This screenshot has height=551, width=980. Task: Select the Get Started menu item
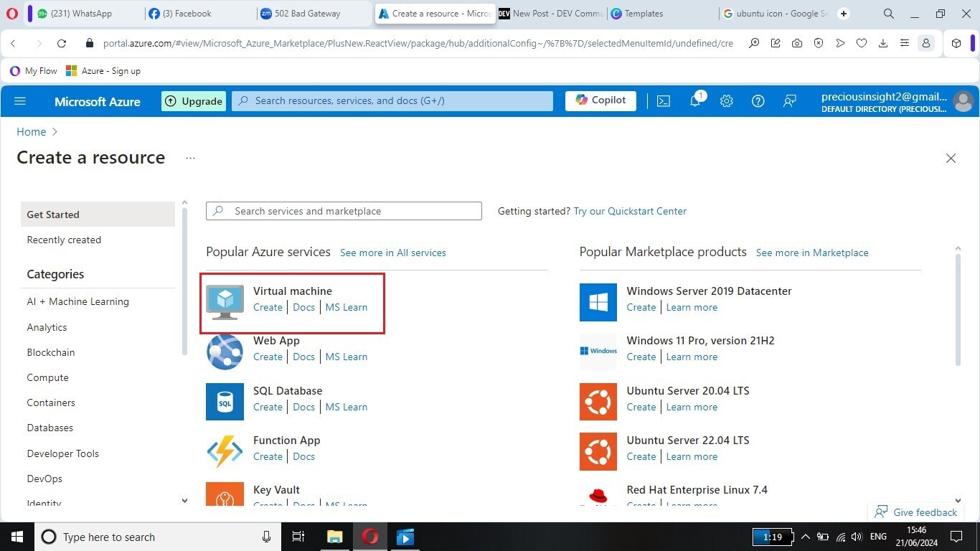click(x=98, y=215)
